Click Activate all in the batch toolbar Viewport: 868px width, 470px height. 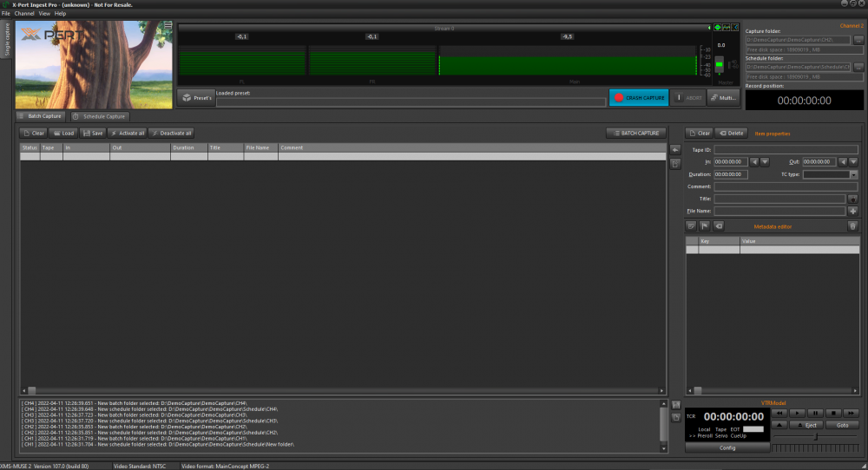(x=127, y=134)
